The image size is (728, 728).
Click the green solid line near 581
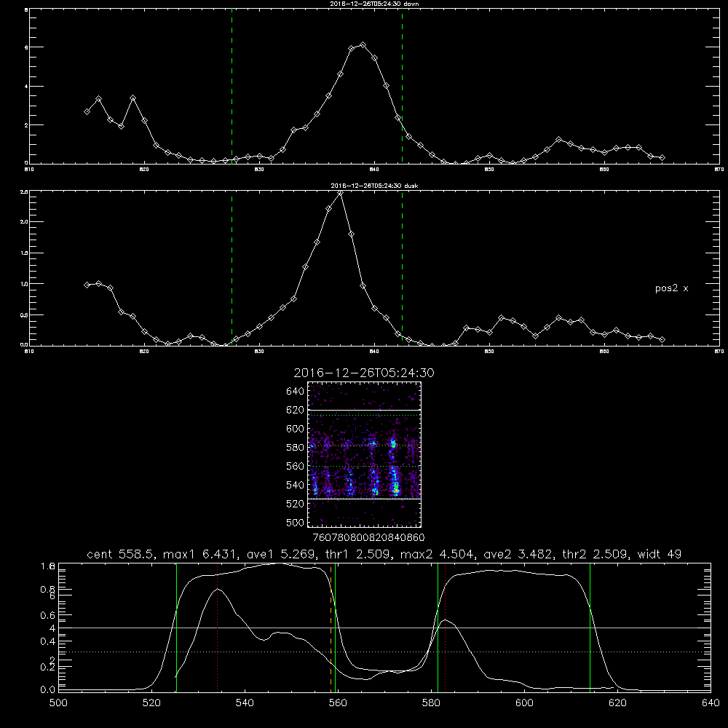coord(438,628)
